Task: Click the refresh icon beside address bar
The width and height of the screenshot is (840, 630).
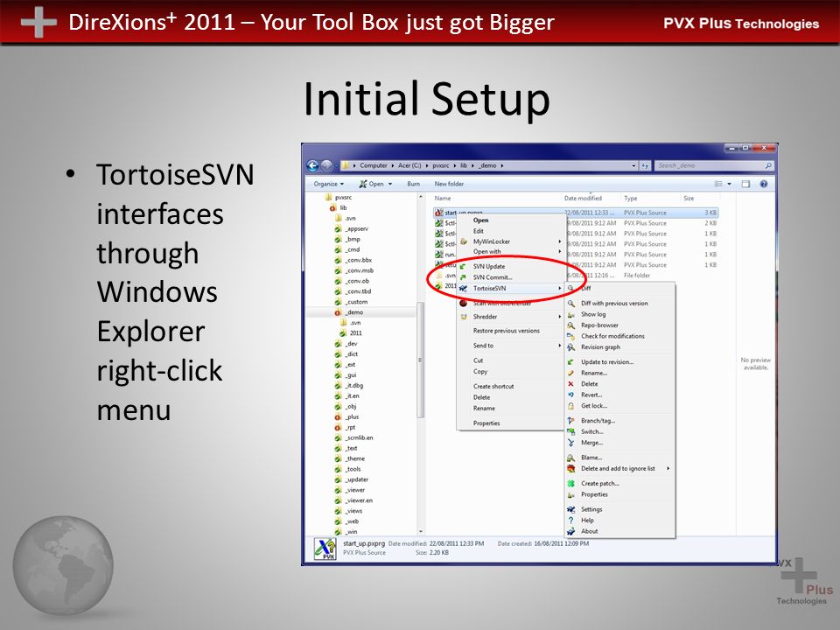Action: point(645,165)
